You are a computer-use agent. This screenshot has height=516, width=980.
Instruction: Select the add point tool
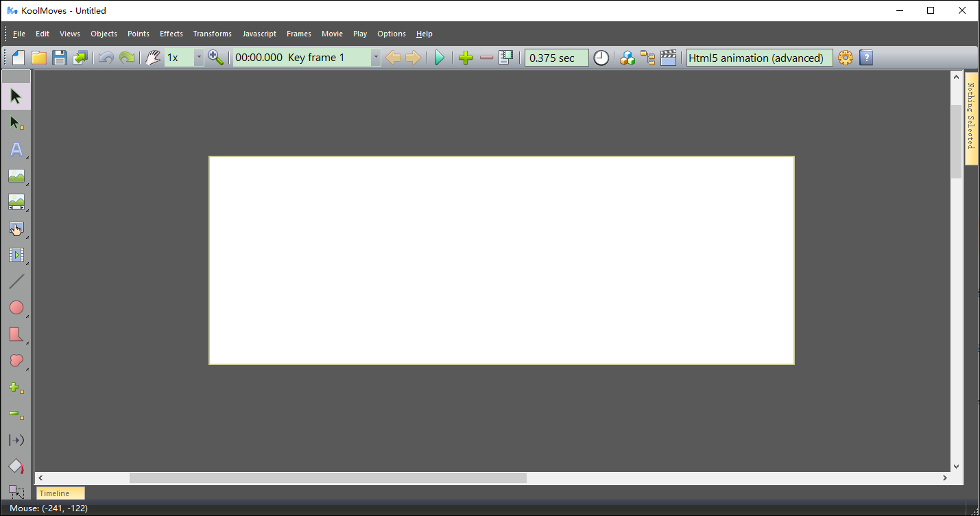click(x=16, y=388)
